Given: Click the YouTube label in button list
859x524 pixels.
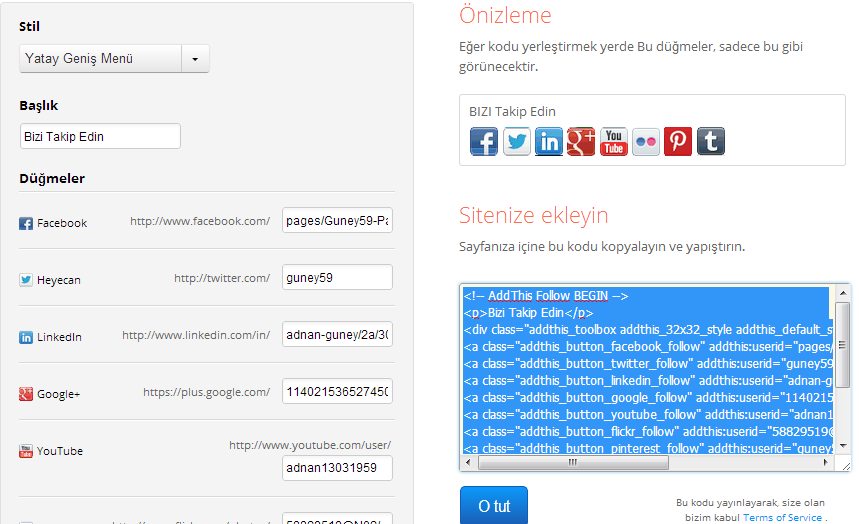Looking at the screenshot, I should tap(60, 451).
